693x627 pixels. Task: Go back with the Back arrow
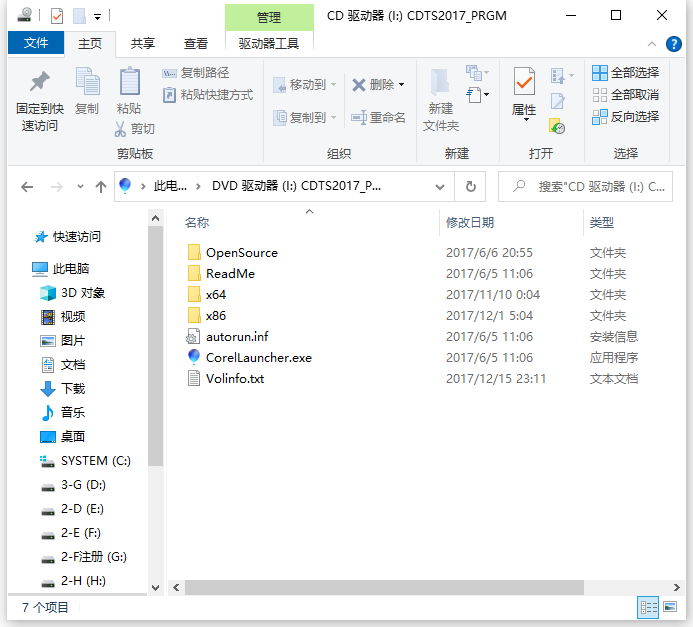[x=27, y=187]
